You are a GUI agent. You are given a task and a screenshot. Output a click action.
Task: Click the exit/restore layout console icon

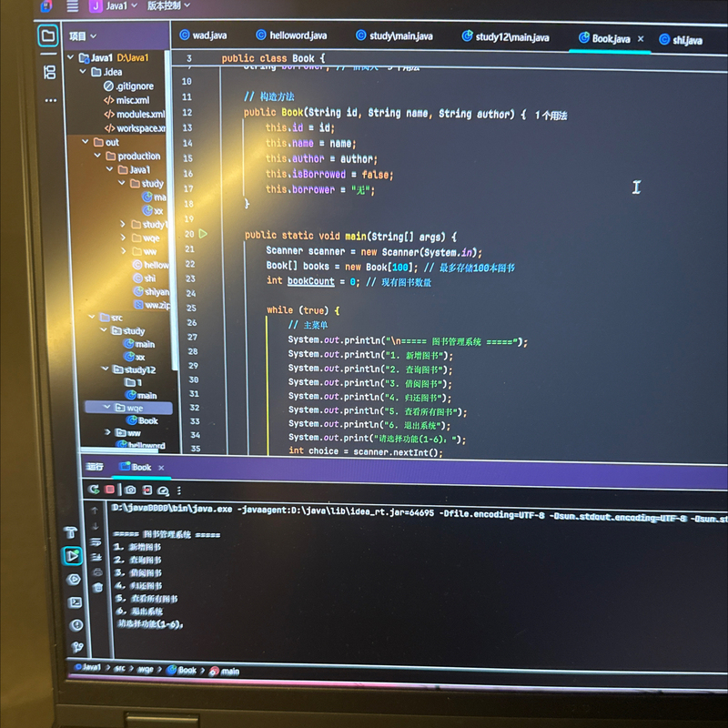(147, 490)
